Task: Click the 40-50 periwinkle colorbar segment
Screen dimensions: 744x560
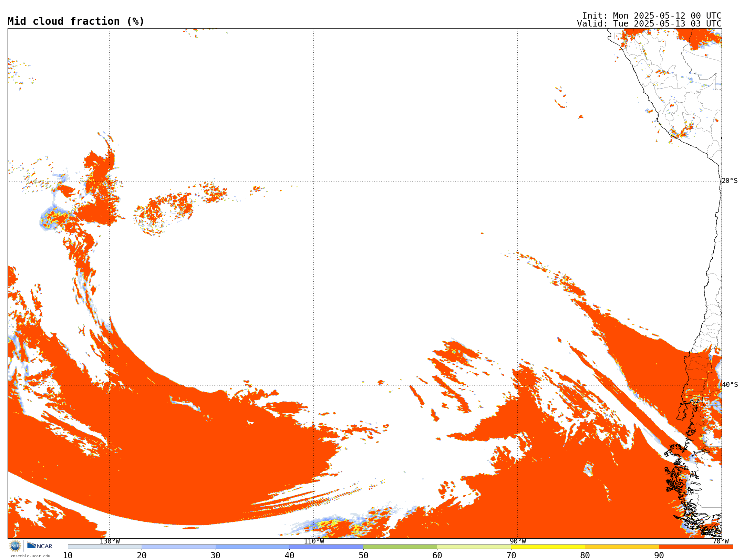Action: (326, 547)
